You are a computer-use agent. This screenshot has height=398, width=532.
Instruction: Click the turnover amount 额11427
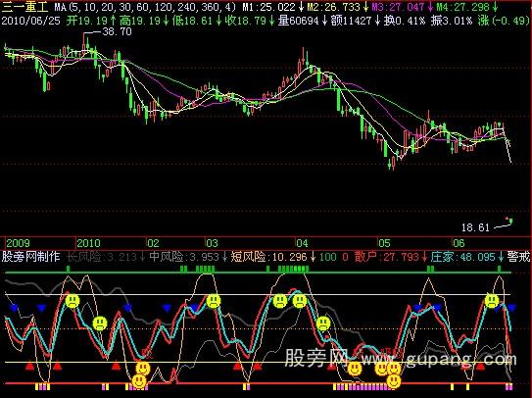pos(356,21)
